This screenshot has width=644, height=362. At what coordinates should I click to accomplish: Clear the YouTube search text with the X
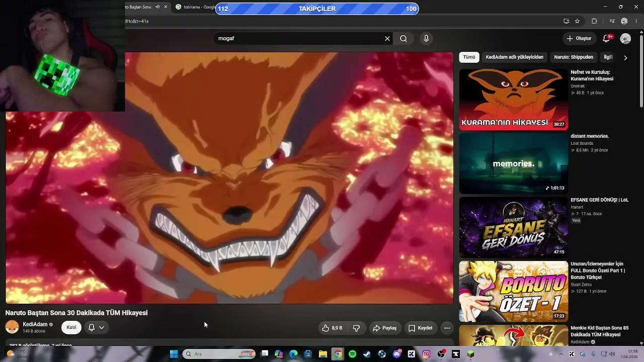(387, 39)
